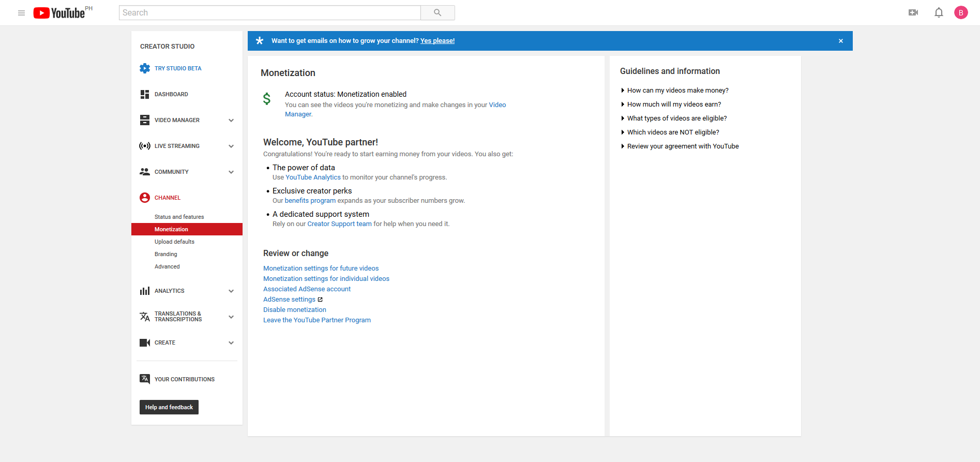Select Status and features
The height and width of the screenshot is (462, 980).
click(x=179, y=217)
